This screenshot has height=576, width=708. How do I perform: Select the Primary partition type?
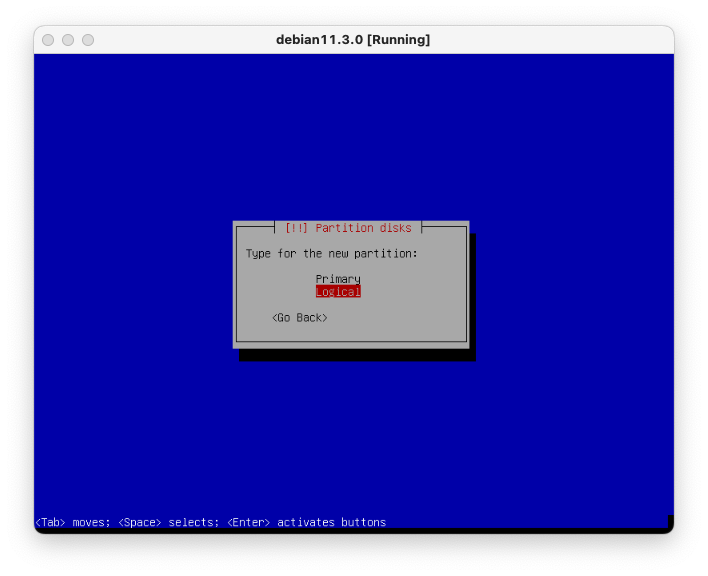pos(337,279)
